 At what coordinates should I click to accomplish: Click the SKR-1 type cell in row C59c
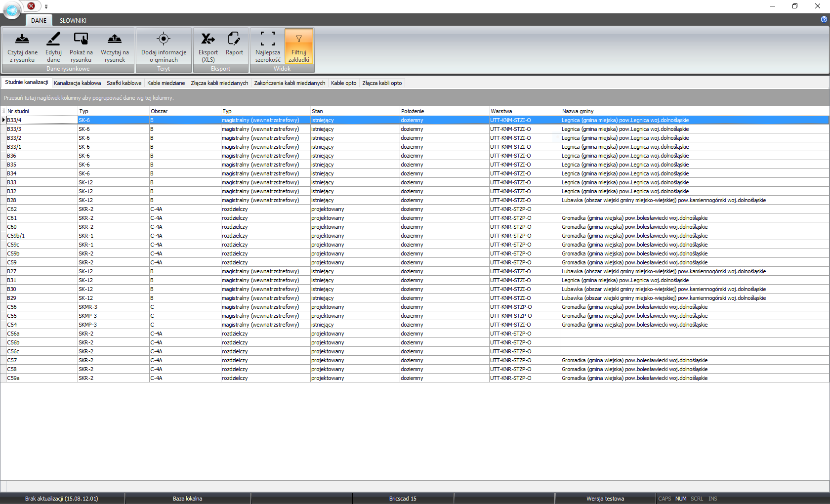tap(114, 245)
